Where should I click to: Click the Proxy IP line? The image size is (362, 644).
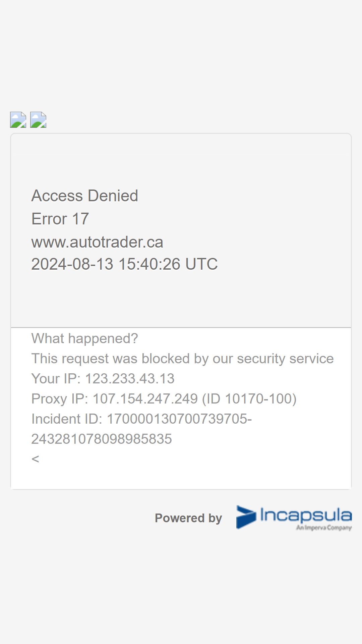click(164, 399)
